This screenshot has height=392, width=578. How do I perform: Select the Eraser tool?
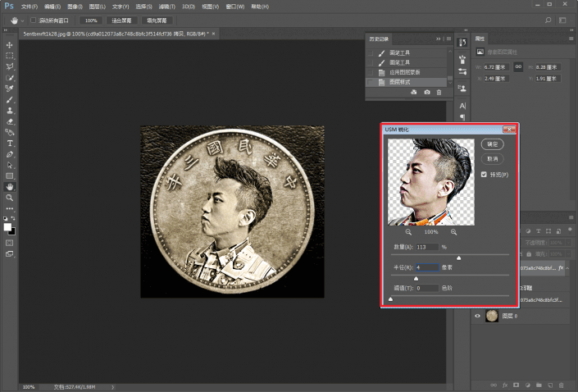tap(10, 121)
